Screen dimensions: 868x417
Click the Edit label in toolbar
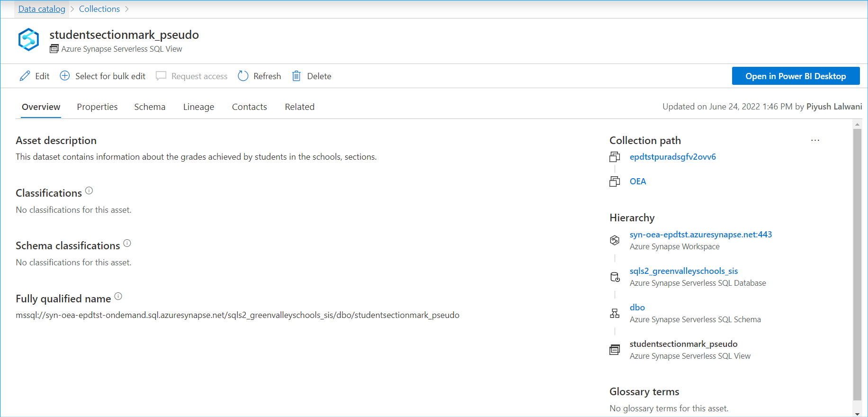pos(42,76)
